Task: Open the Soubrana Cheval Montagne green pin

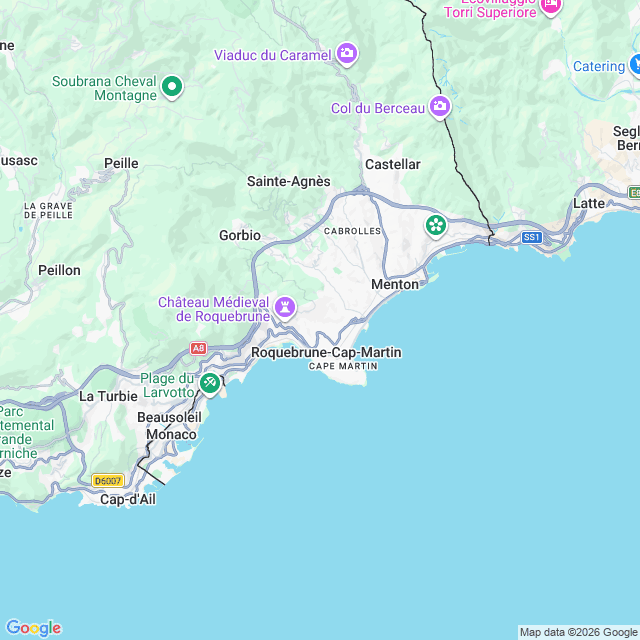Action: point(172,87)
